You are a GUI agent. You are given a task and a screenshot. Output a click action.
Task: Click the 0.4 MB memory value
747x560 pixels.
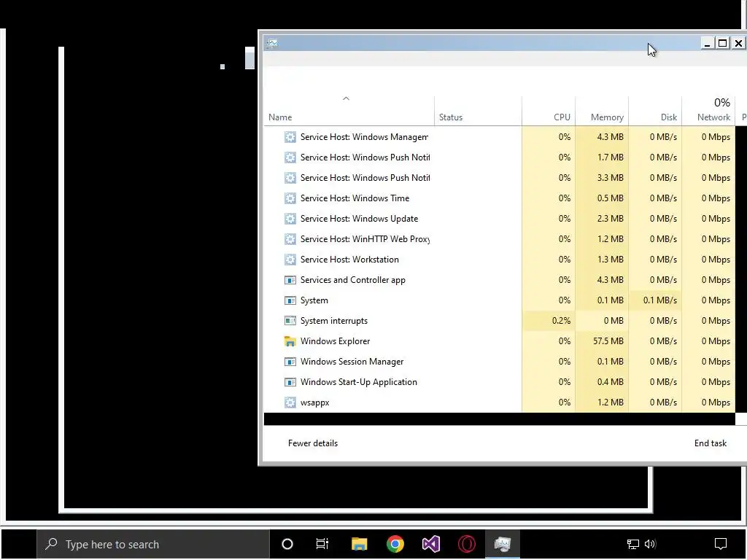click(x=611, y=382)
